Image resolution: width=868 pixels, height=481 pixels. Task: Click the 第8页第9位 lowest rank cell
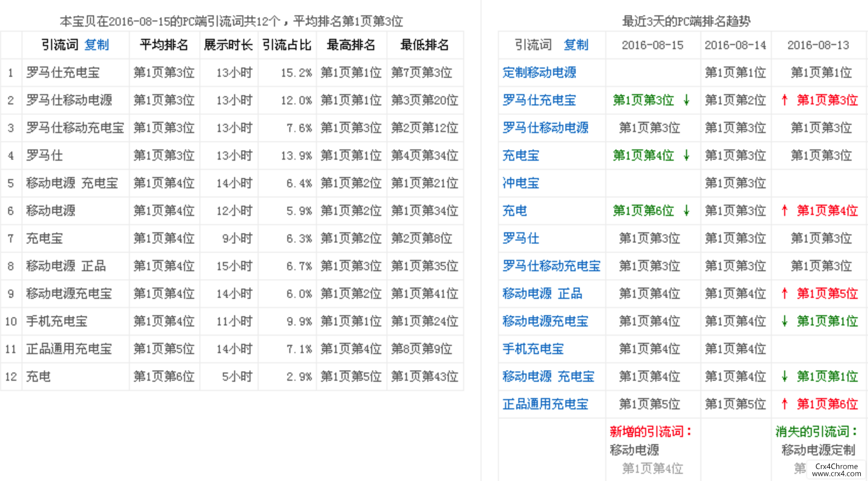point(421,349)
